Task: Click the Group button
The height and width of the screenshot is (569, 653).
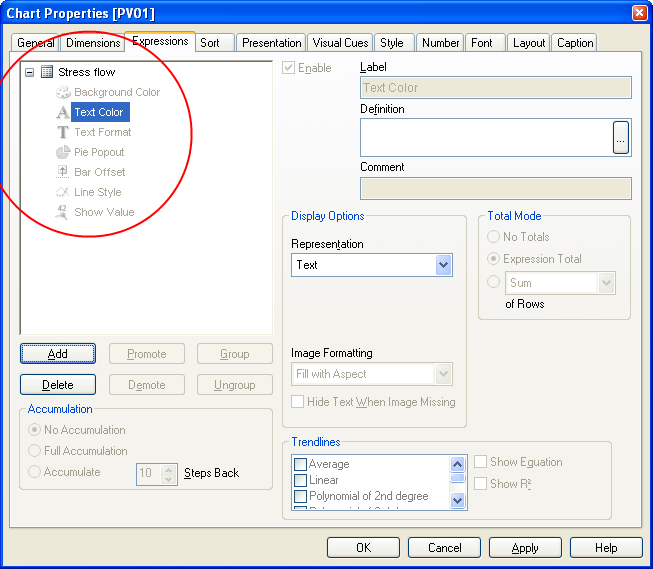Action: coord(235,354)
